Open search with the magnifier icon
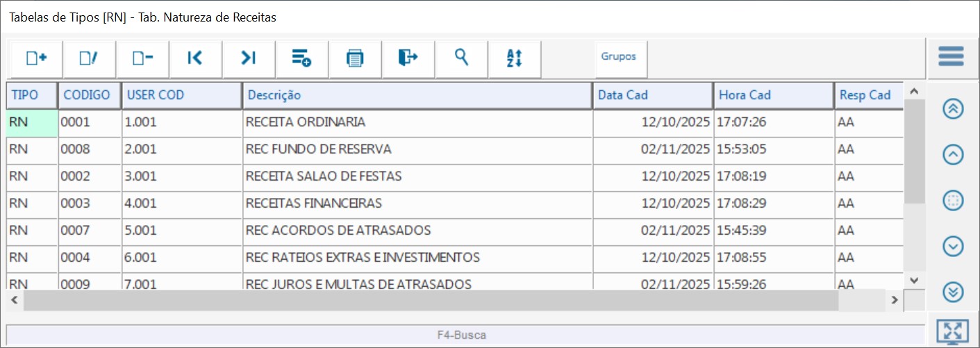Screen dimensions: 980x348 [x=461, y=58]
